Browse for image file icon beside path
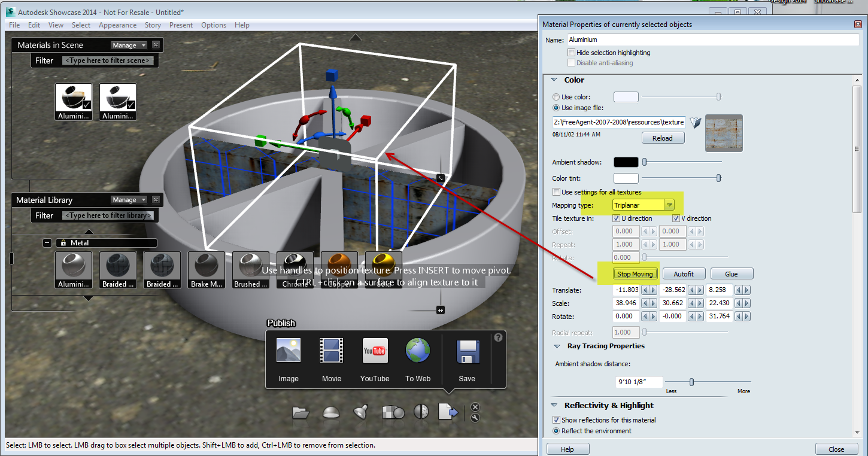Viewport: 868px width, 456px height. [694, 122]
